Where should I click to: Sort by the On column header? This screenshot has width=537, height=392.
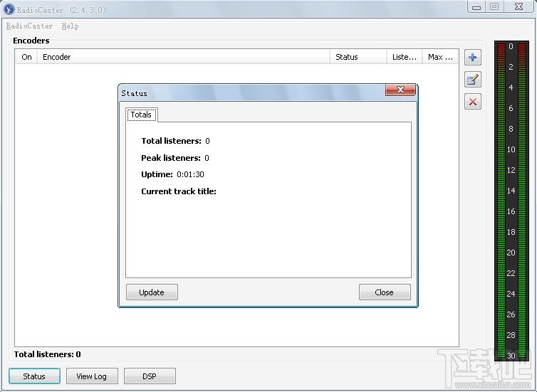click(x=26, y=57)
